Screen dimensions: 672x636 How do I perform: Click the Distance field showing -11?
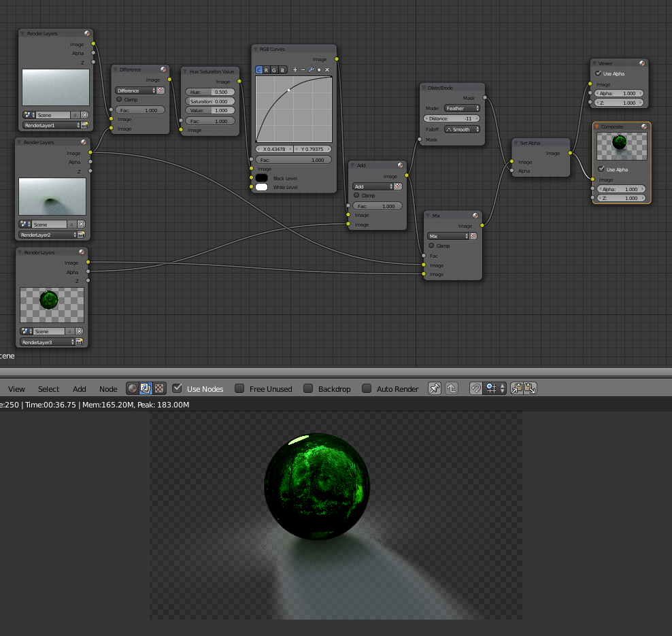point(452,119)
